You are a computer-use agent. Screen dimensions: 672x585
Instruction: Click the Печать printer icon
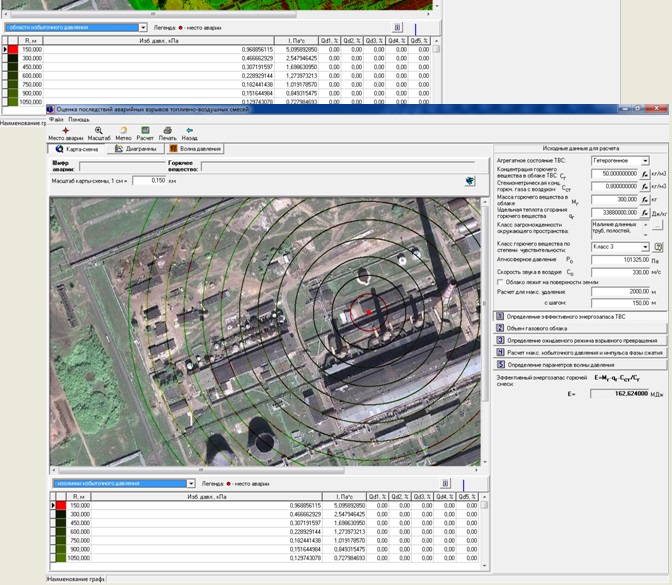[x=167, y=132]
